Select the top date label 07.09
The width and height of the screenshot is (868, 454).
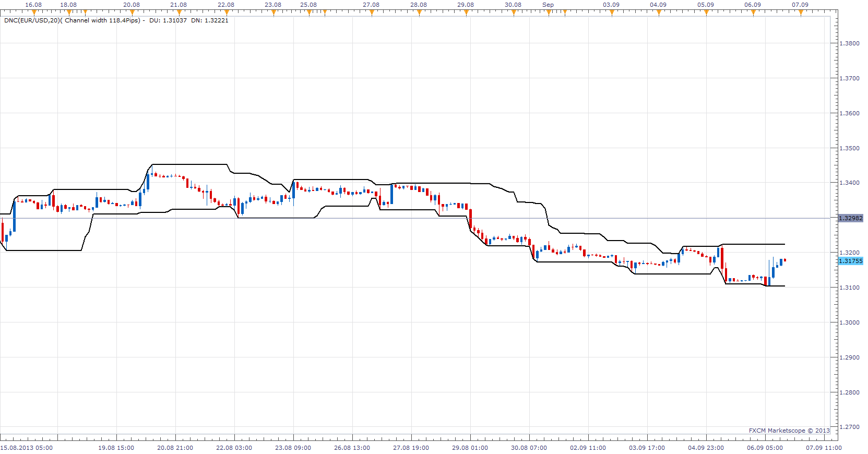pyautogui.click(x=800, y=5)
